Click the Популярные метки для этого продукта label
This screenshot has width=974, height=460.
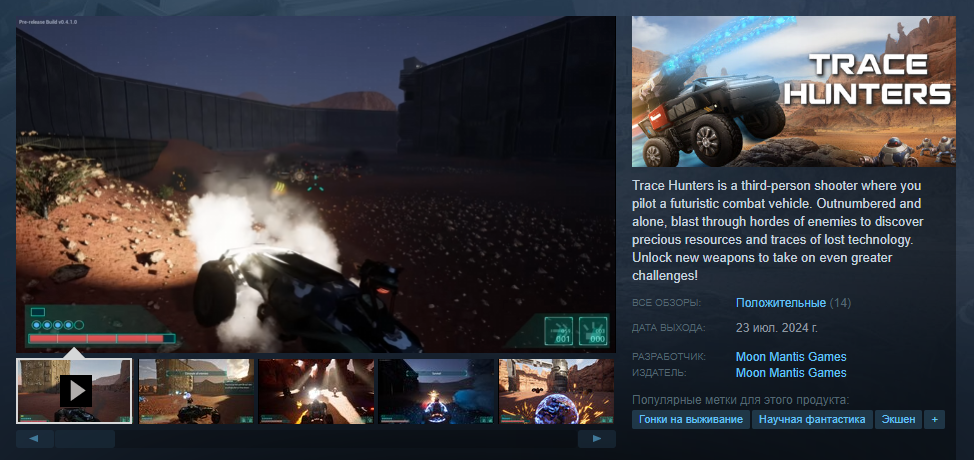pos(740,400)
